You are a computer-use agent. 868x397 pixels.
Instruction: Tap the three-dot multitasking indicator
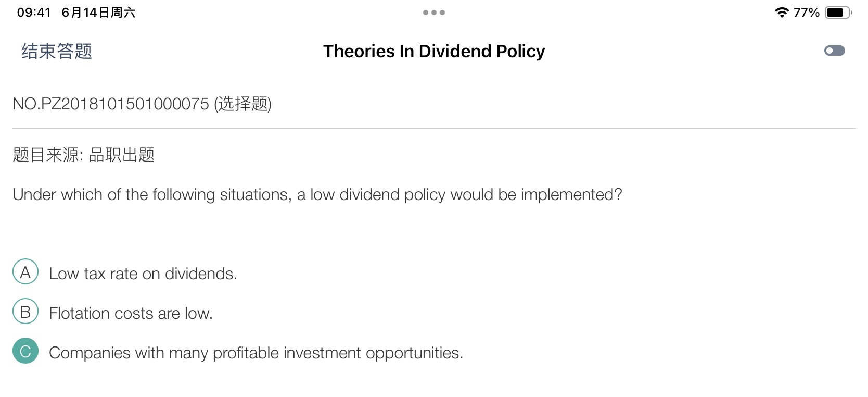tap(434, 13)
